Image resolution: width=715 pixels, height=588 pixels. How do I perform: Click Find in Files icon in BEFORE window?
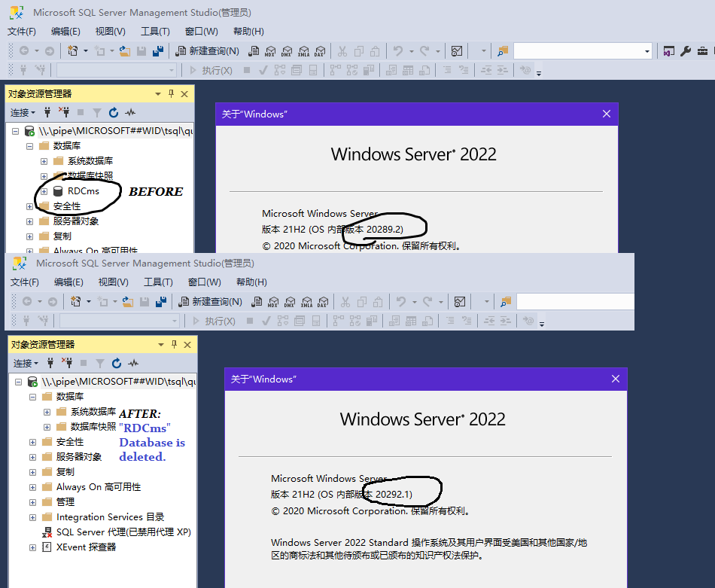tap(503, 51)
